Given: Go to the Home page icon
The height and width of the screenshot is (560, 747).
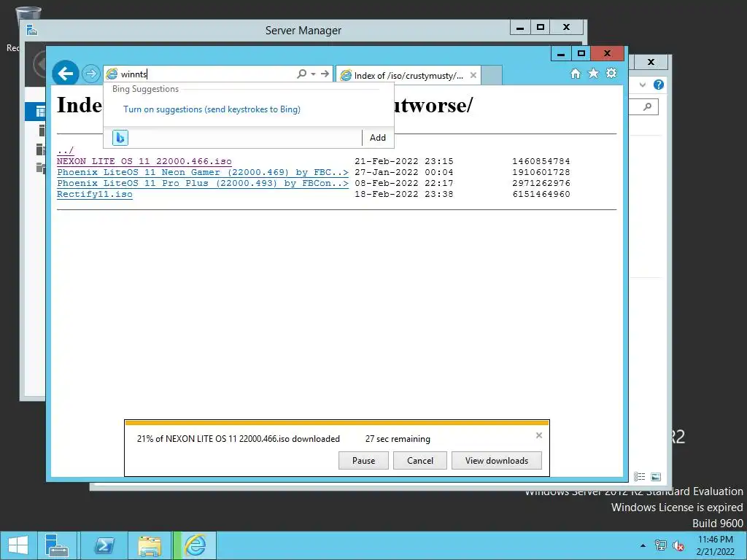Looking at the screenshot, I should click(576, 74).
